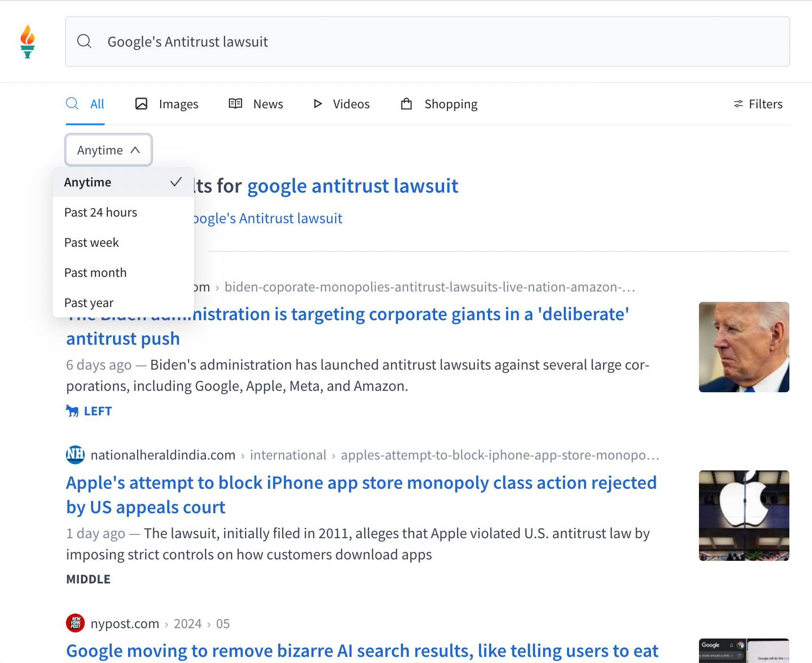The width and height of the screenshot is (812, 663).
Task: Select Past 24 hours option
Action: [123, 212]
